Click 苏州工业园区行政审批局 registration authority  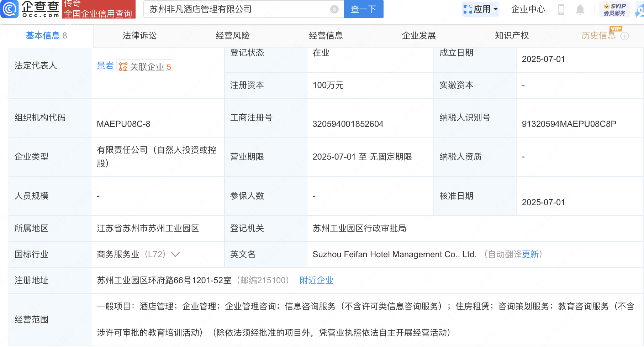[359, 228]
